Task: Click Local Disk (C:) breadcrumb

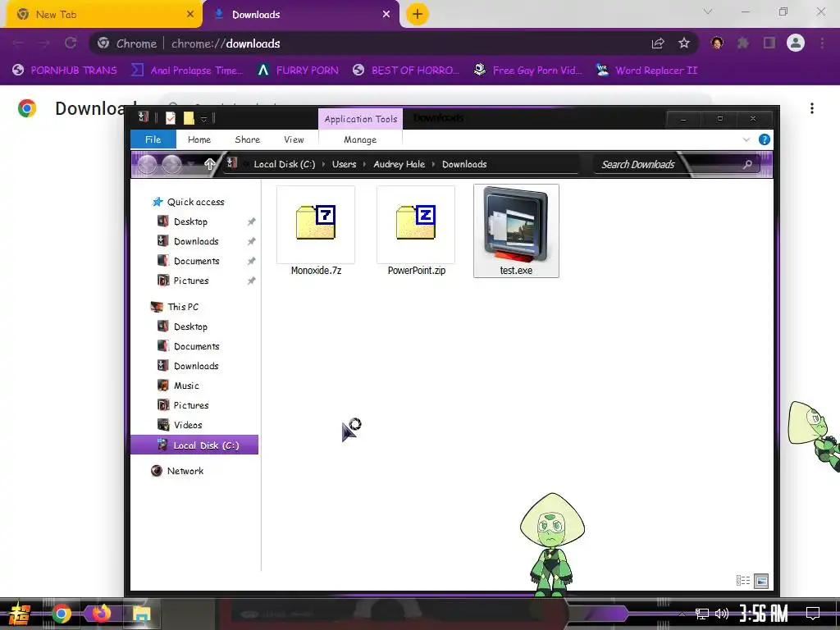Action: point(284,164)
